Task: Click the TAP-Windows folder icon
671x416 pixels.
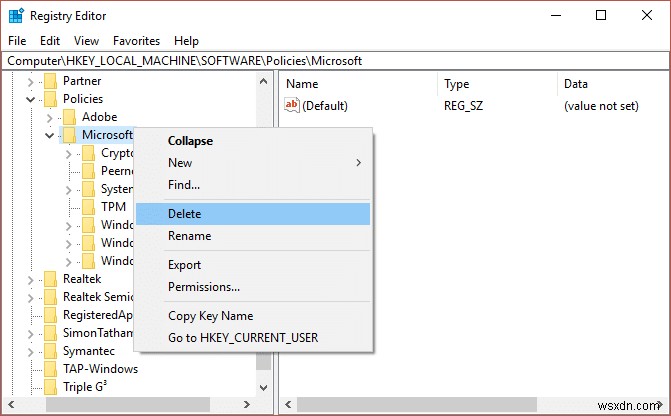Action: pyautogui.click(x=50, y=369)
